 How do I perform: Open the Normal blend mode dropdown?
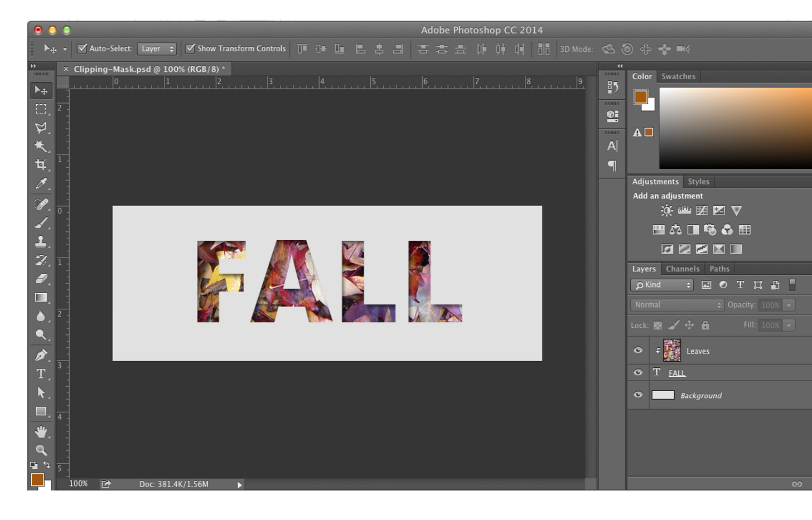[677, 305]
